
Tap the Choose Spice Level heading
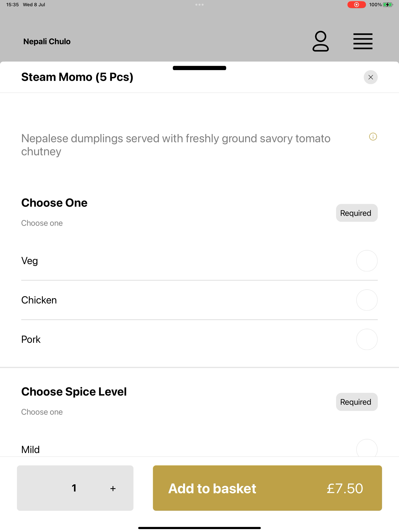(74, 392)
